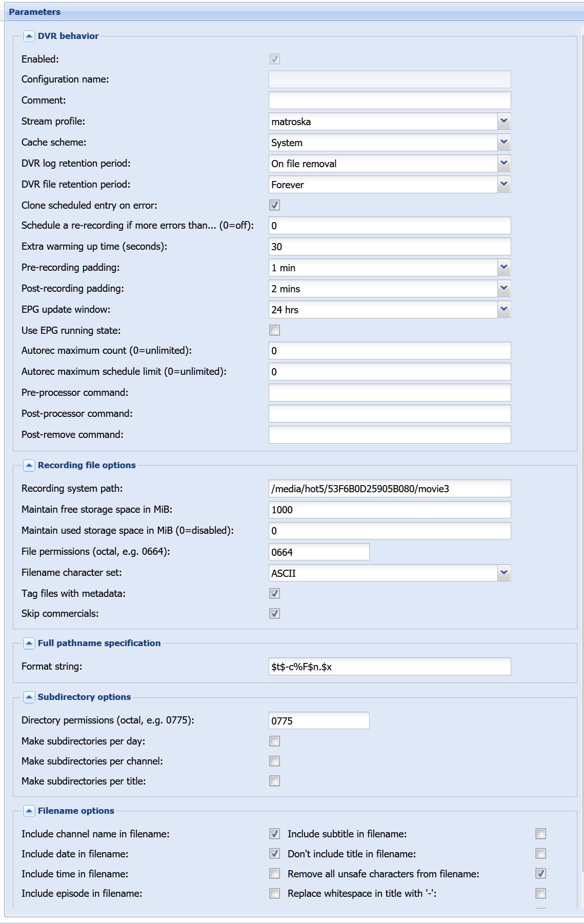Viewport: 584px width, 924px height.
Task: Enable Use EPG running state checkbox
Action: [x=275, y=330]
